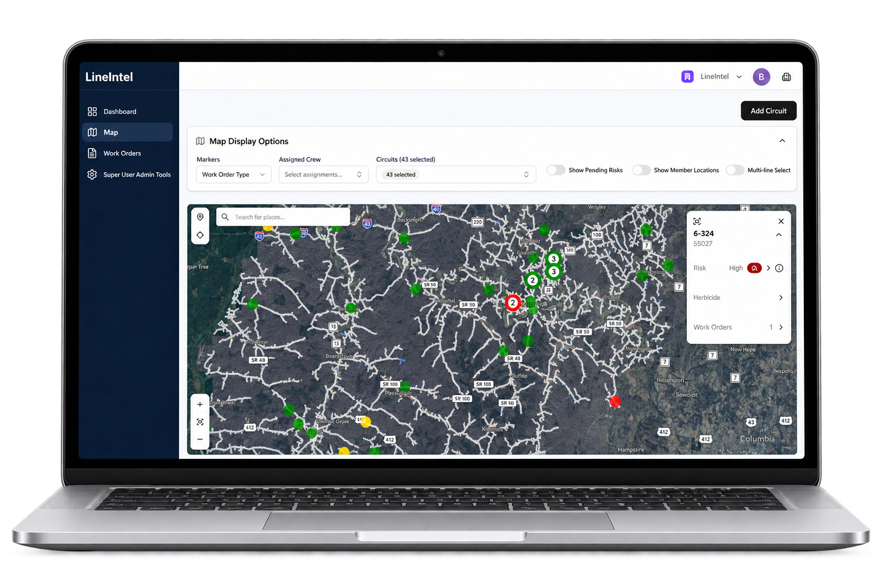
Task: Collapse the 6-324 circuit details chevron
Action: click(x=779, y=235)
